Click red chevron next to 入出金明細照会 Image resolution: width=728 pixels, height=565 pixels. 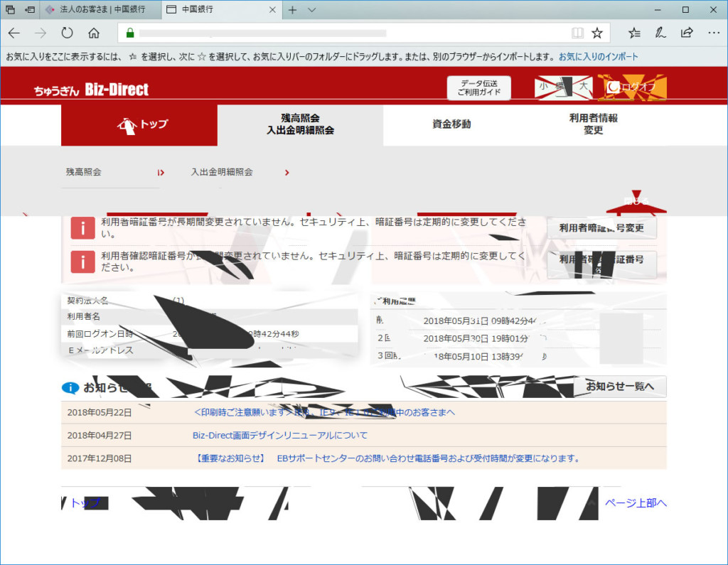[x=287, y=173]
